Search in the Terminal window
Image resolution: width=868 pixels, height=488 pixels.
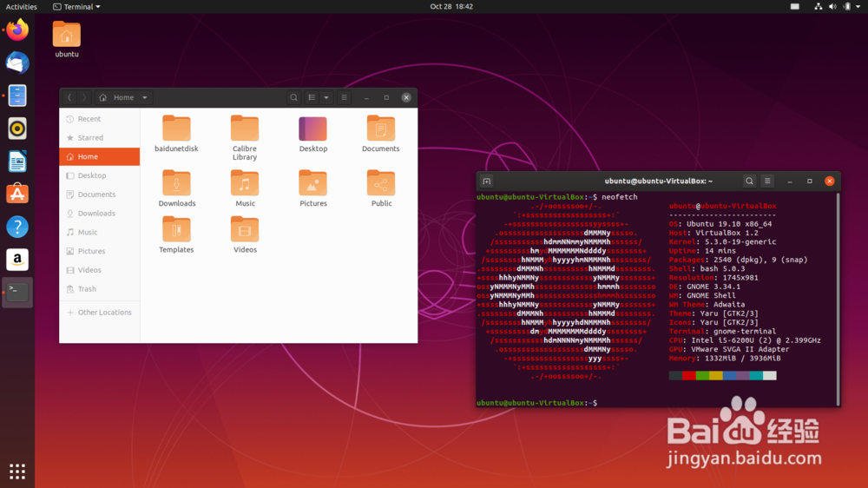click(x=749, y=181)
